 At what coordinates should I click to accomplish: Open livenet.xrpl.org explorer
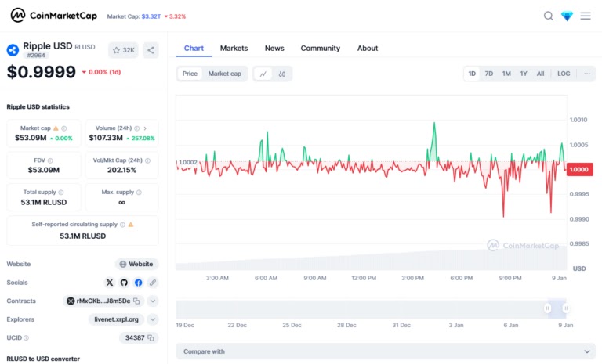tap(117, 319)
